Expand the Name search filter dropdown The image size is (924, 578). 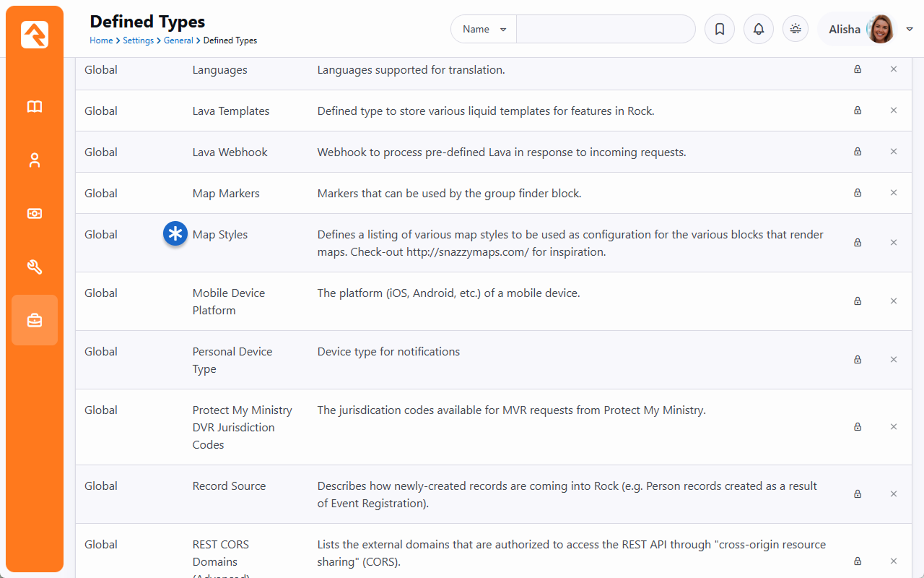(484, 29)
